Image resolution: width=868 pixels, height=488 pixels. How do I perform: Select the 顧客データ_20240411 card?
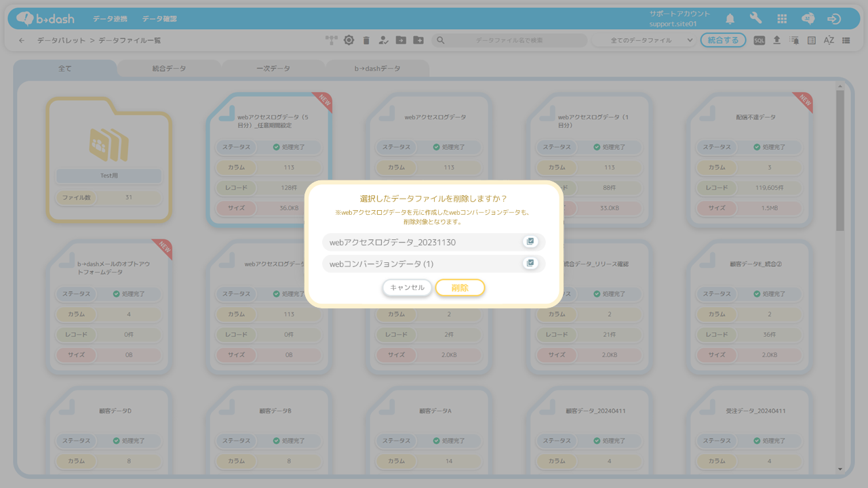click(589, 430)
